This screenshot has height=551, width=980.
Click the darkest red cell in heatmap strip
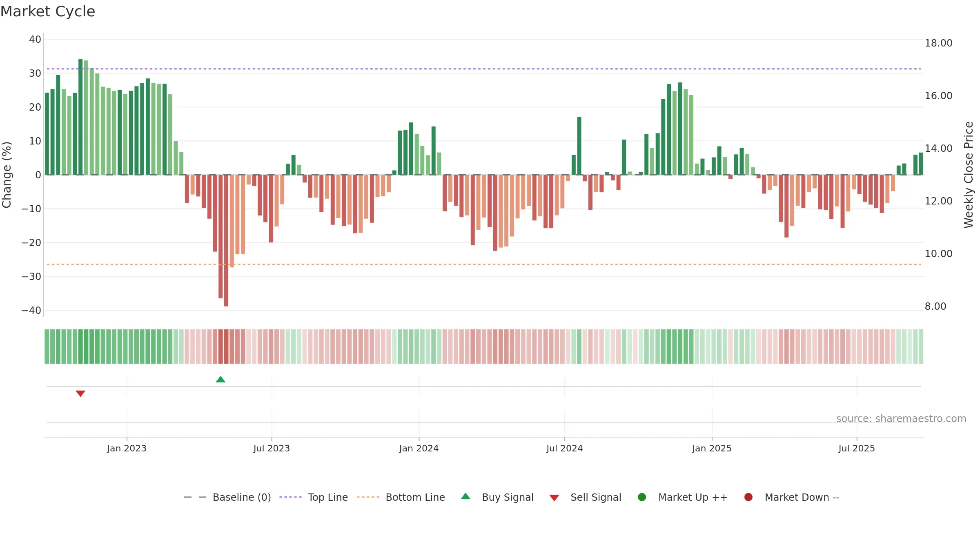point(226,347)
